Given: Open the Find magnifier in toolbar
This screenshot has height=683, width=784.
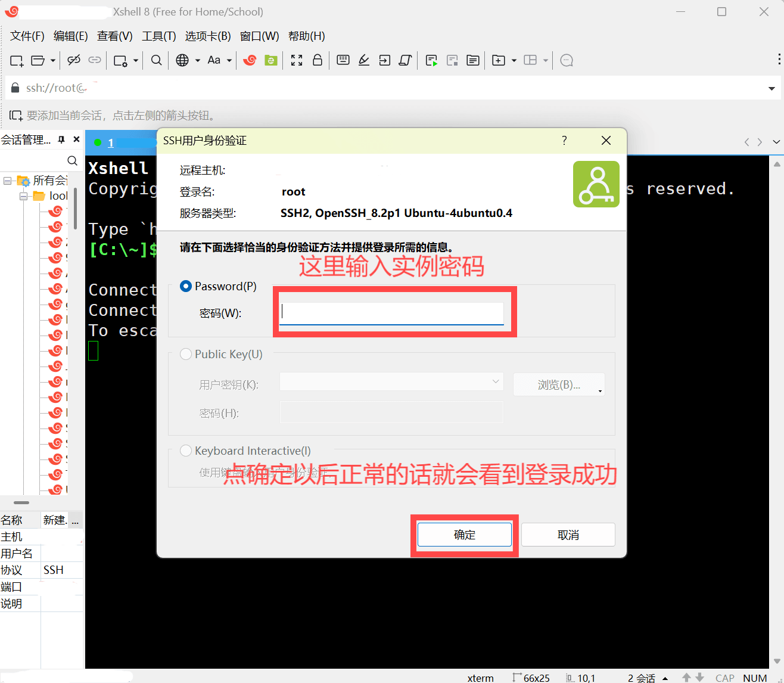Looking at the screenshot, I should [x=156, y=60].
